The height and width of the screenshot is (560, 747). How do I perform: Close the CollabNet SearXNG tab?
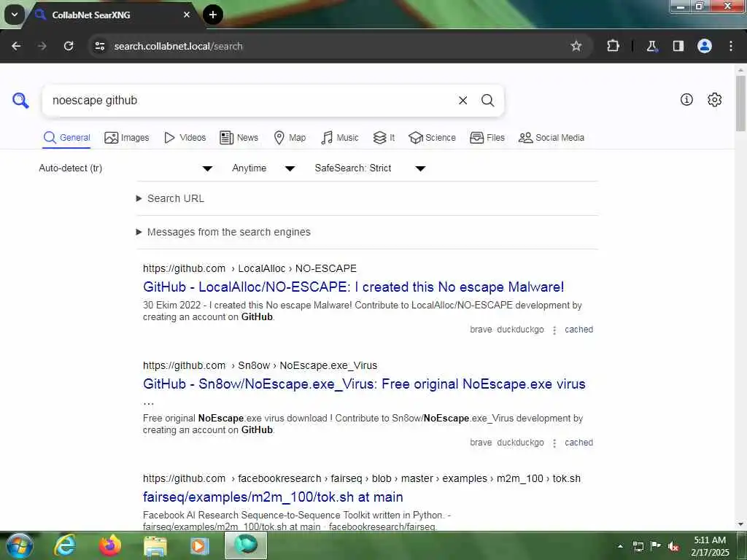coord(187,15)
